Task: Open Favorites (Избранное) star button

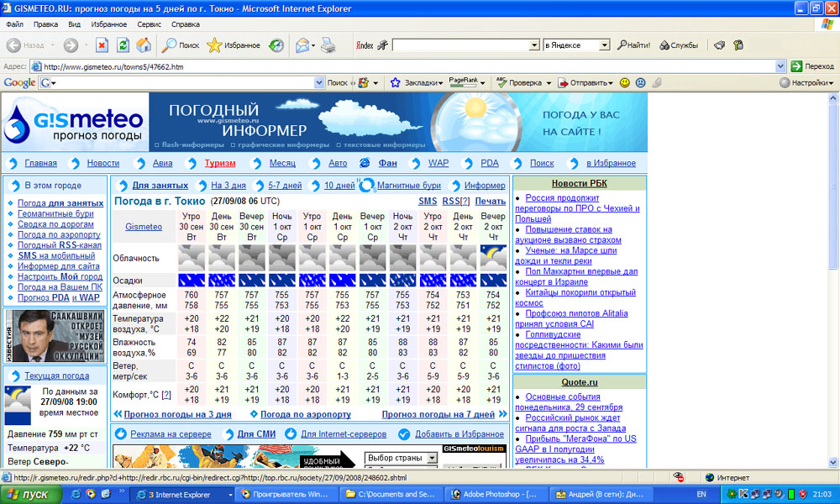Action: [x=233, y=45]
